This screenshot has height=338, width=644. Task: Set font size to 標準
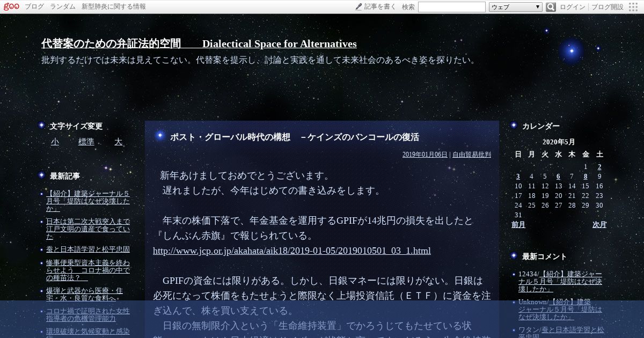86,142
